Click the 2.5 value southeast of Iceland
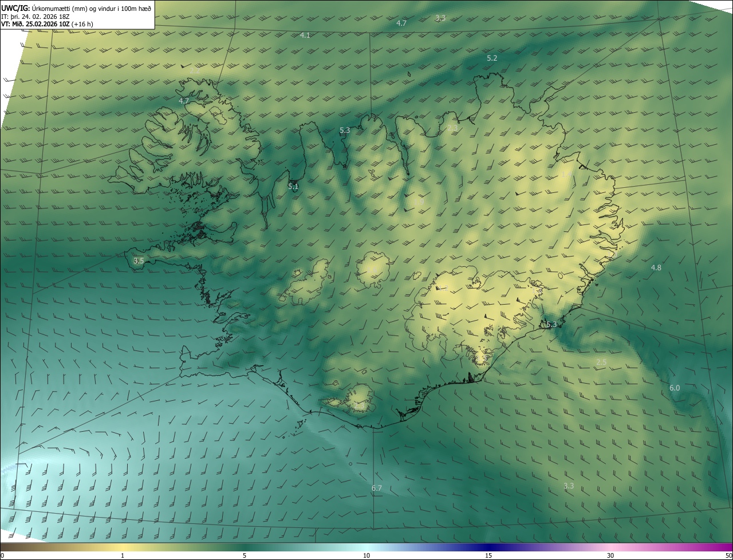The image size is (733, 560). (601, 362)
